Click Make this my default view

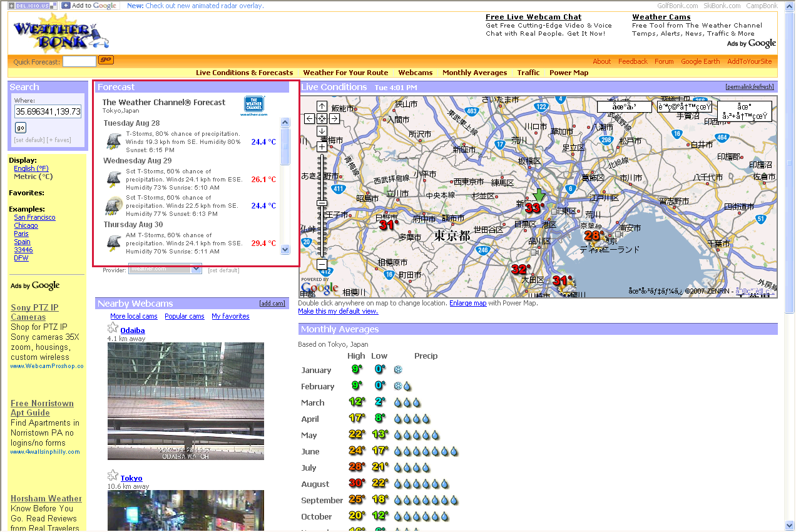click(x=338, y=311)
